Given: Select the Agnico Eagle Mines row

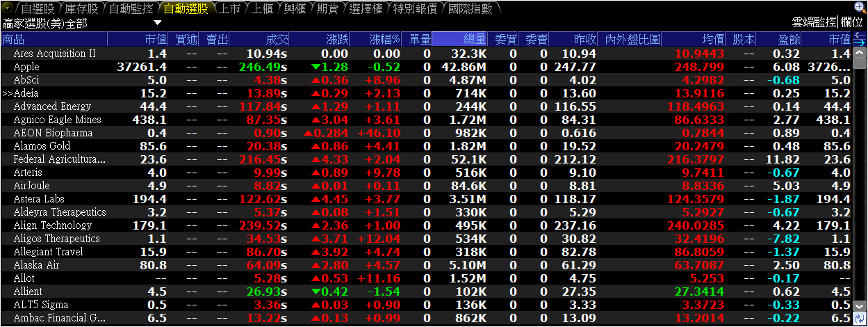Looking at the screenshot, I should [x=427, y=120].
